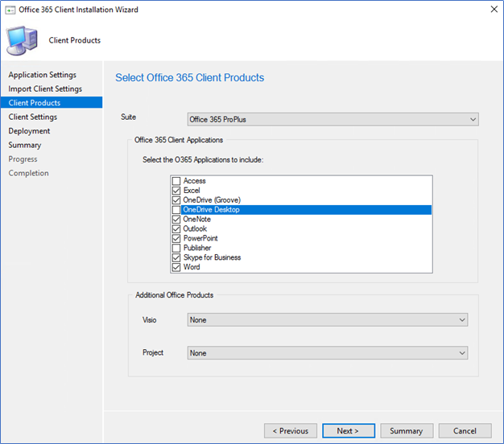Click the wizard title bar icon
The height and width of the screenshot is (444, 504).
click(x=10, y=10)
